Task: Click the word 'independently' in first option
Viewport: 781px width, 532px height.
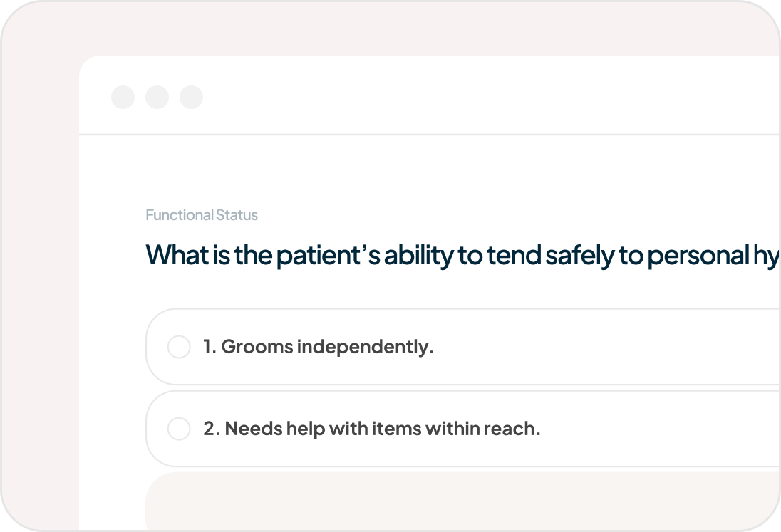Action: [x=365, y=347]
